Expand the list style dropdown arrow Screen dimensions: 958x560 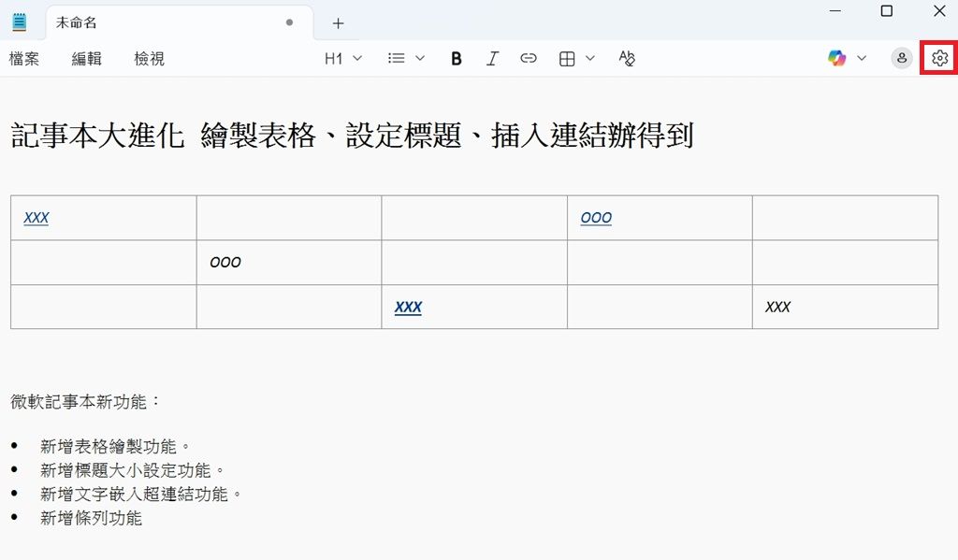coord(420,59)
